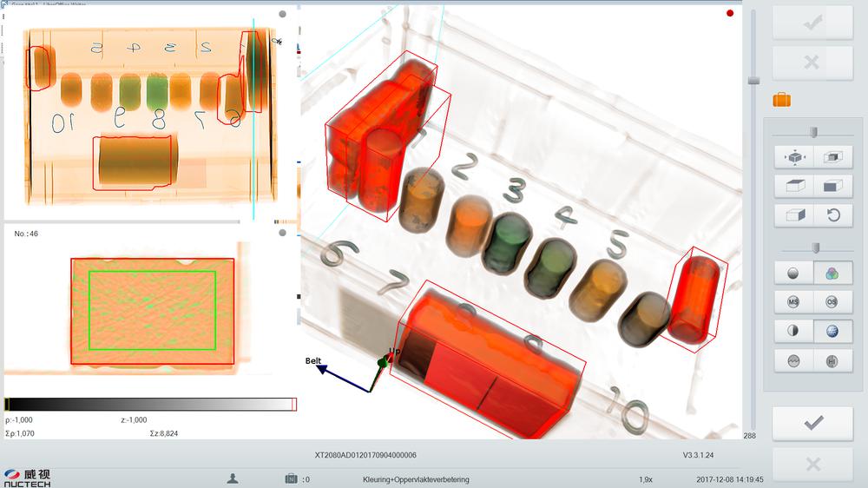Screen dimensions: 868x488
Task: Toggle the blue globe surface enhancement
Action: click(832, 332)
